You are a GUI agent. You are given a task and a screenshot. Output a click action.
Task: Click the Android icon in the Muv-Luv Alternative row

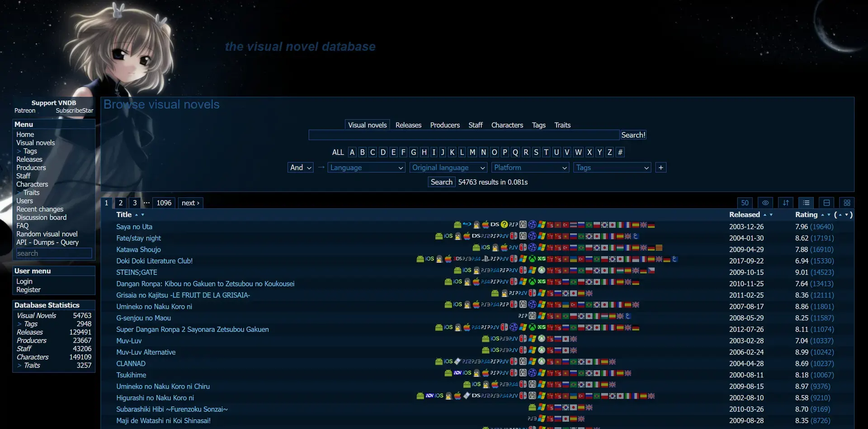tap(486, 350)
